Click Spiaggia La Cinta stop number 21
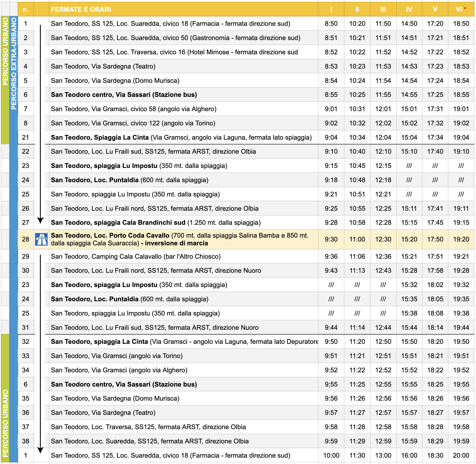Image resolution: width=476 pixels, height=464 pixels. pyautogui.click(x=26, y=137)
